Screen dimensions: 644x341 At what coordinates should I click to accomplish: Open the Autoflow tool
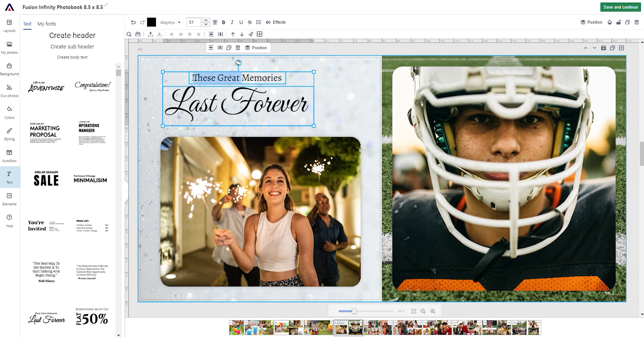point(9,156)
